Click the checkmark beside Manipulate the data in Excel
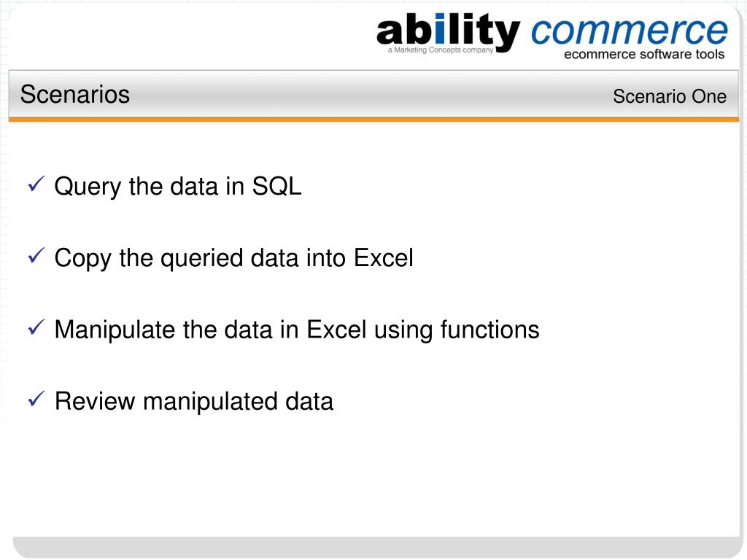 point(36,327)
